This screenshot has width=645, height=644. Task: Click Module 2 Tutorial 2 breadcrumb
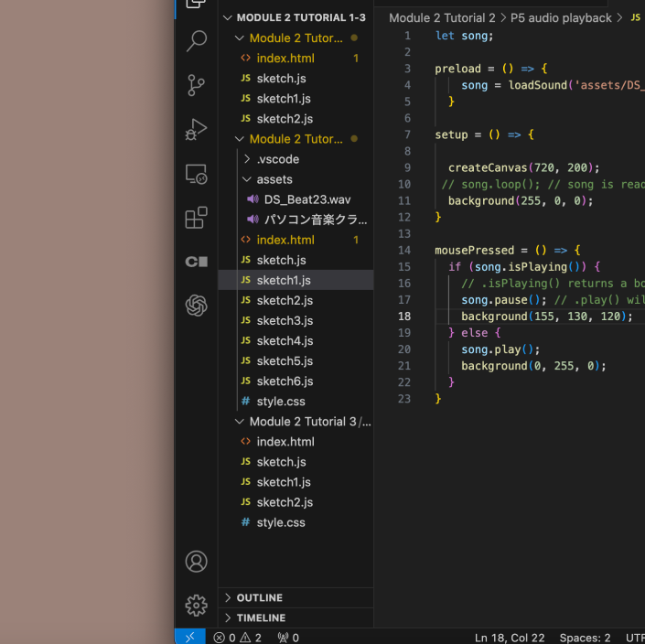coord(442,17)
